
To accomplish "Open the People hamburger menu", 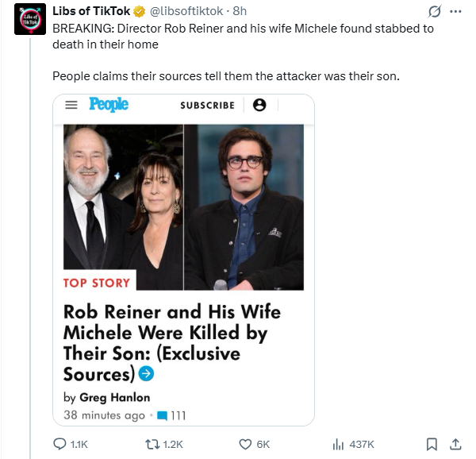I will coord(71,105).
